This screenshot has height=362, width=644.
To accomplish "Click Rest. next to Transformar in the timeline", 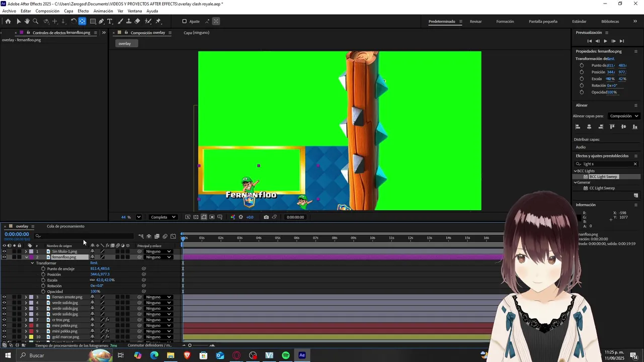I will click(94, 263).
